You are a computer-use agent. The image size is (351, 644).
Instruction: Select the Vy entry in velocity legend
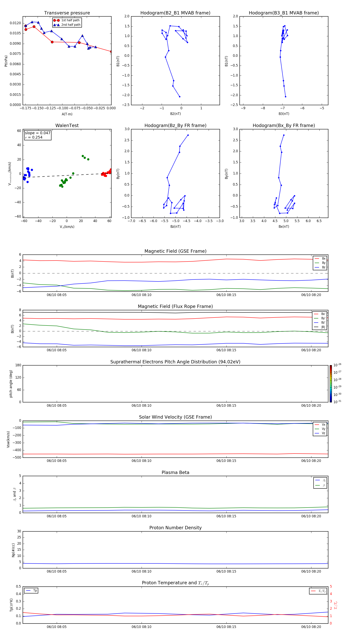[320, 429]
